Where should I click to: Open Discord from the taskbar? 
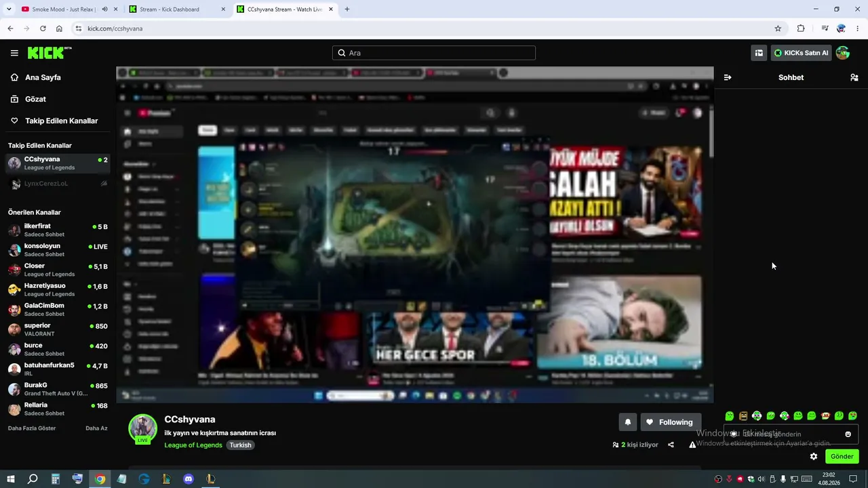click(189, 479)
